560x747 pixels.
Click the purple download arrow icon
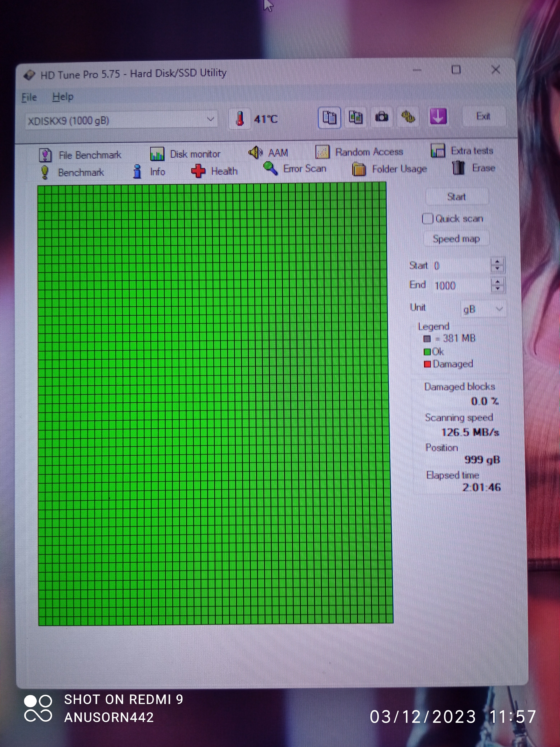point(438,117)
